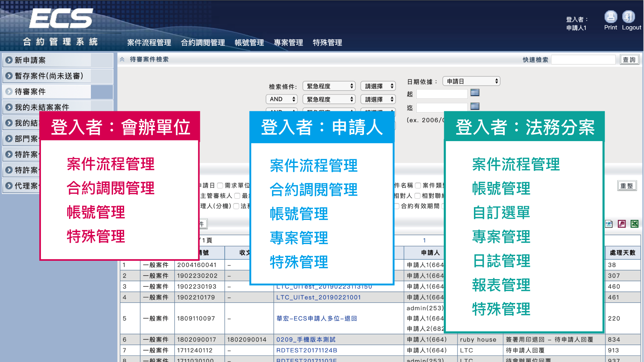
Task: Open case link 0209_手機版本測試
Action: [x=306, y=340]
